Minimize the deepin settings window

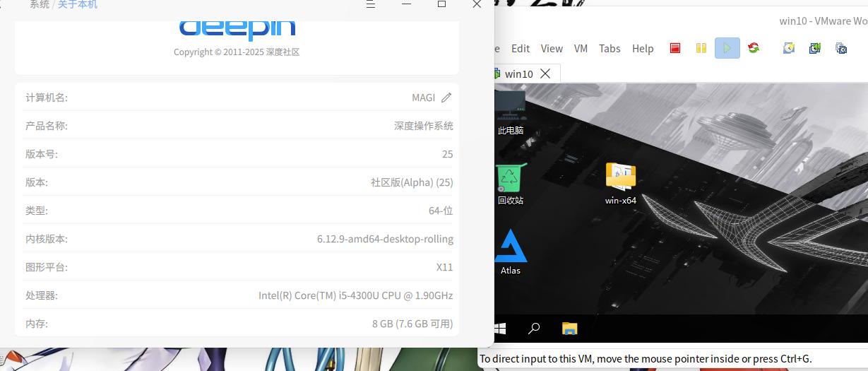406,4
